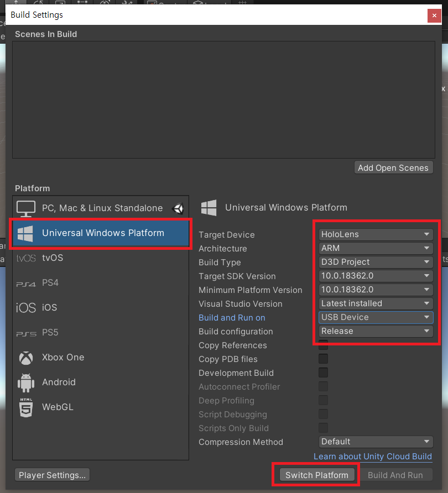Select PC, Mac & Linux Standalone platform
Screen dimensions: 448x493
click(101, 208)
